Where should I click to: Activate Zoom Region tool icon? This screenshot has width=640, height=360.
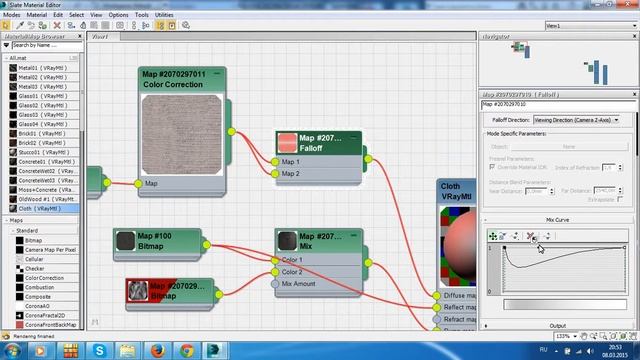[603, 336]
